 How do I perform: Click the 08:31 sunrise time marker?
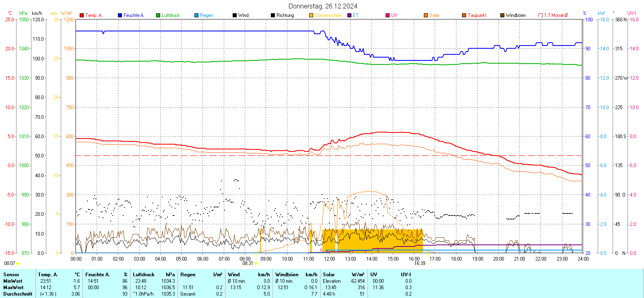(x=248, y=263)
